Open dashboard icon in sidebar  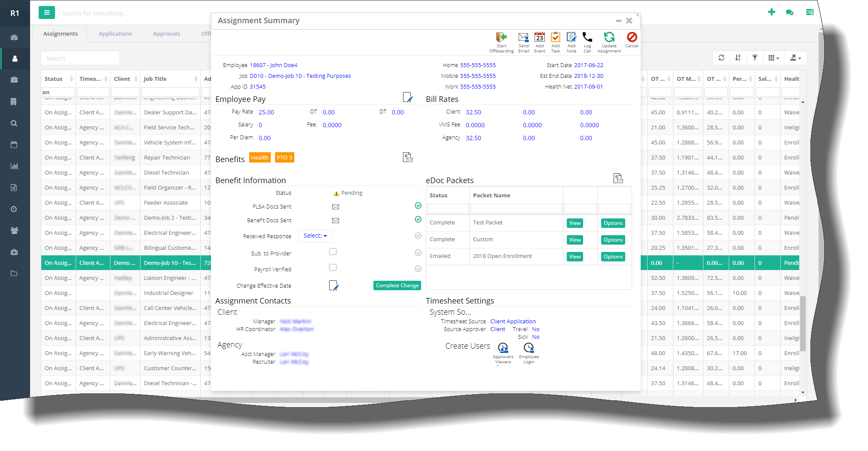pyautogui.click(x=14, y=37)
